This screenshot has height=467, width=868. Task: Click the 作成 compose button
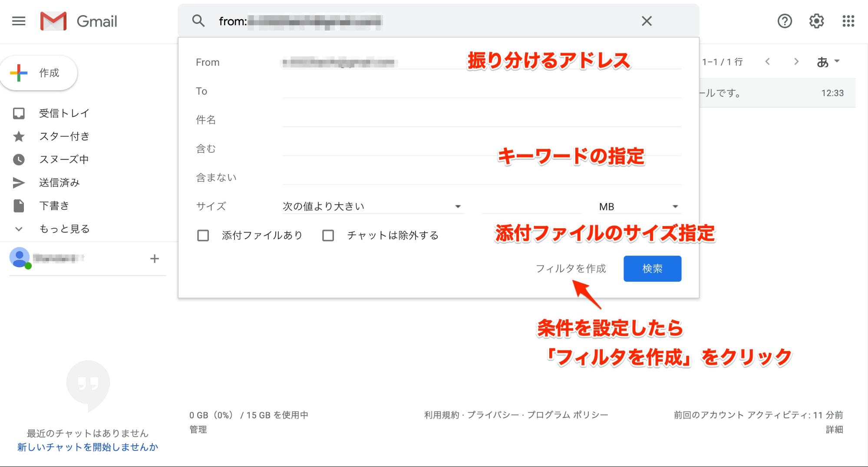coord(39,73)
